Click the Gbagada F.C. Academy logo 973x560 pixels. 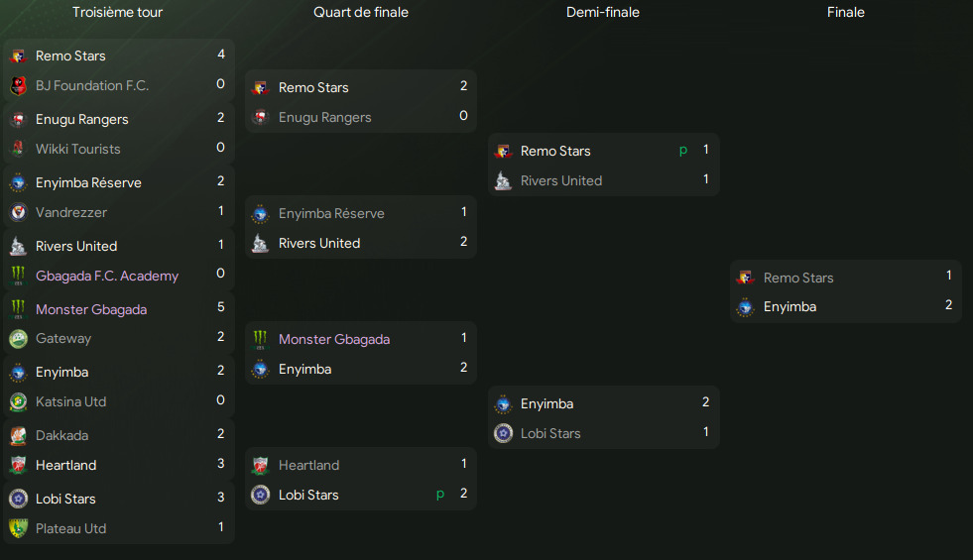(18, 276)
